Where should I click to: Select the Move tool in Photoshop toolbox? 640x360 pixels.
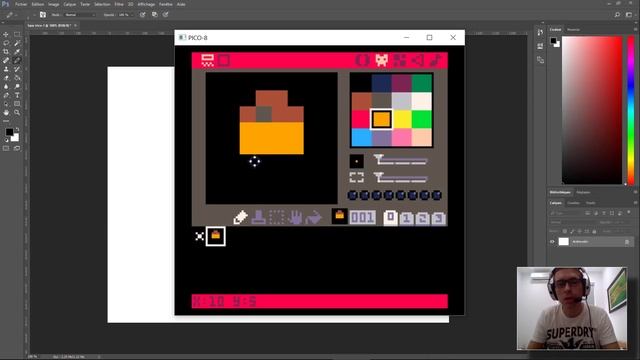click(6, 34)
